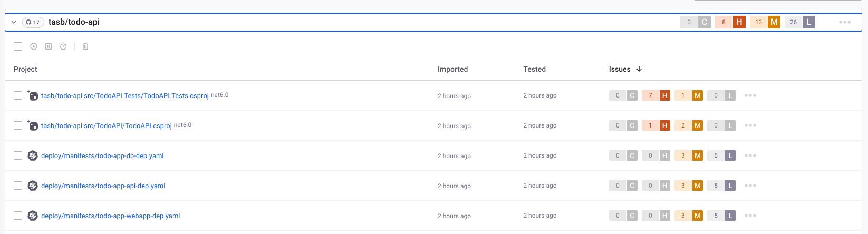Collapse the tasb/todo-api group chevron
The image size is (868, 234).
coord(14,22)
